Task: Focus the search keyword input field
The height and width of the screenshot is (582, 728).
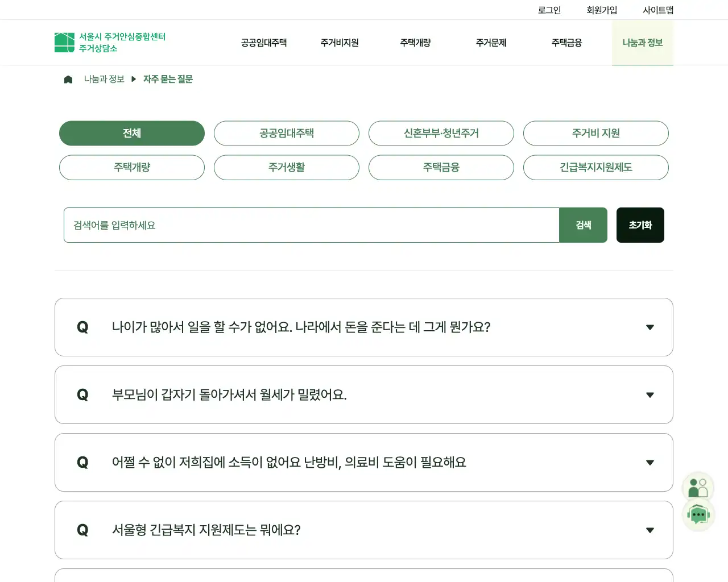Action: pyautogui.click(x=311, y=225)
